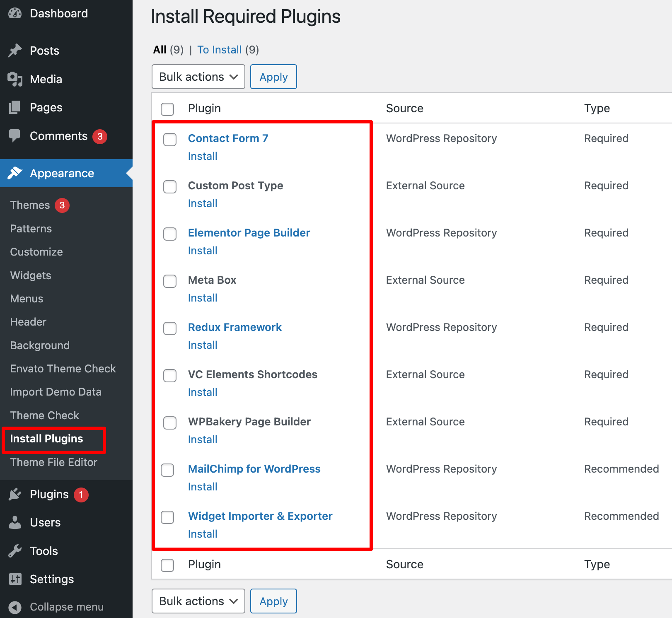The width and height of the screenshot is (672, 618).
Task: Open Import Demo Data submenu item
Action: click(x=56, y=392)
